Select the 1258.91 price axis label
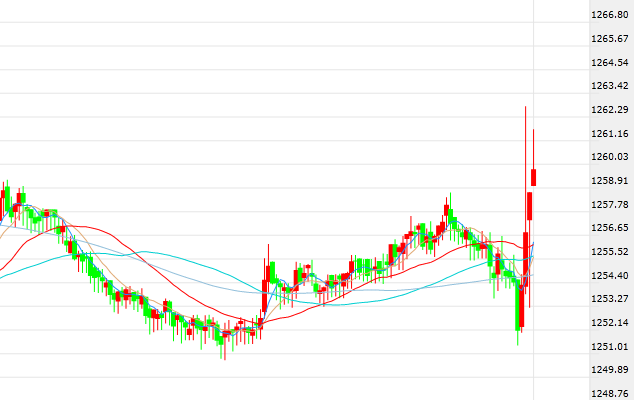 pos(609,181)
